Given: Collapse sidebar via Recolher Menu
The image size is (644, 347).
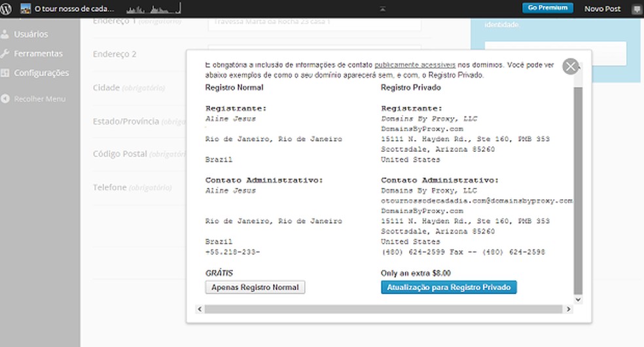Looking at the screenshot, I should [x=39, y=99].
